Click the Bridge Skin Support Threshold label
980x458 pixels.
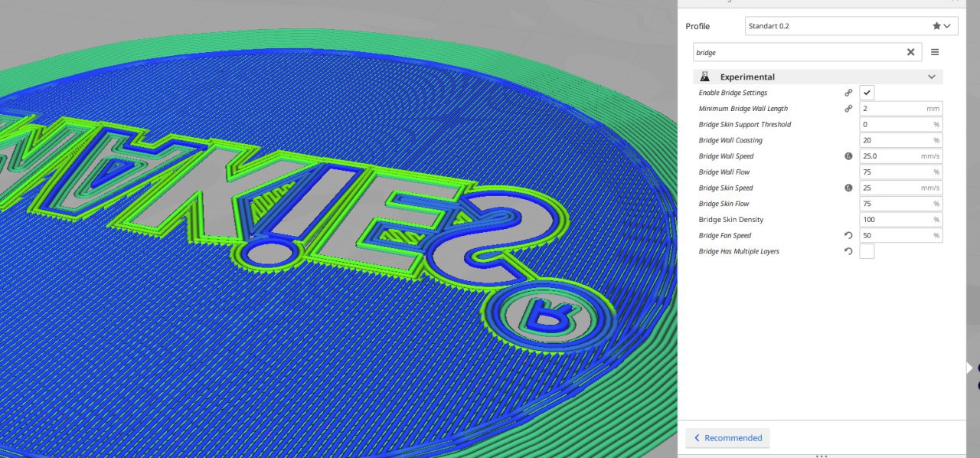click(x=745, y=124)
